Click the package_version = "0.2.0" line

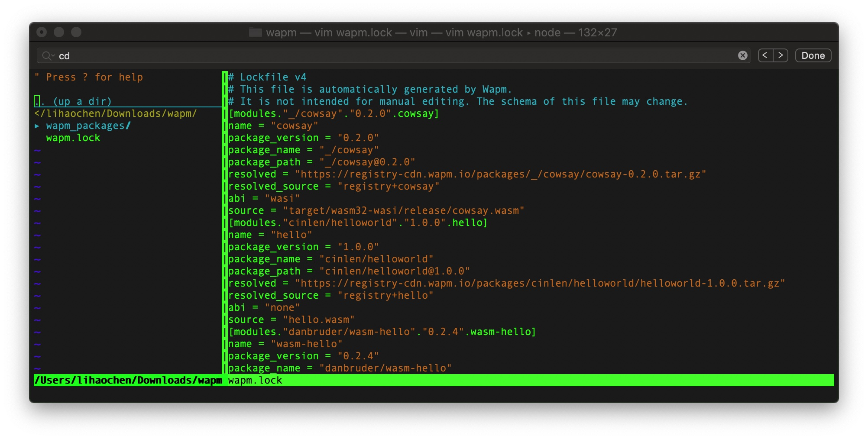[x=304, y=138]
